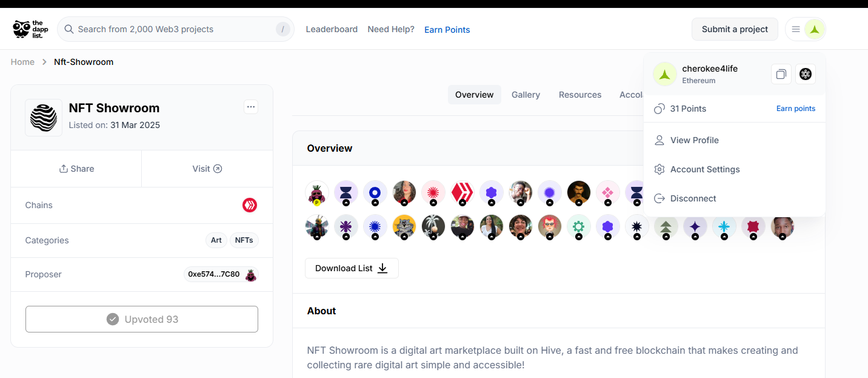
Task: Click the NFTs category tag
Action: [x=244, y=240]
